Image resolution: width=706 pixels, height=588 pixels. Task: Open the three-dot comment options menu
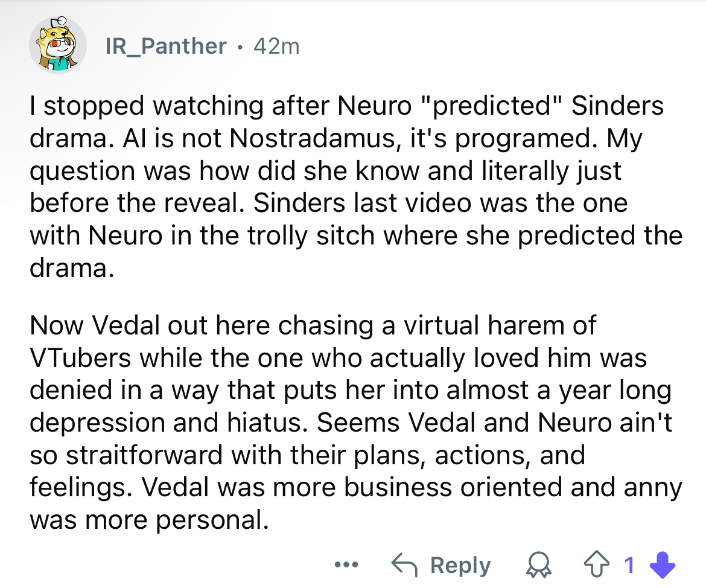pos(346,566)
